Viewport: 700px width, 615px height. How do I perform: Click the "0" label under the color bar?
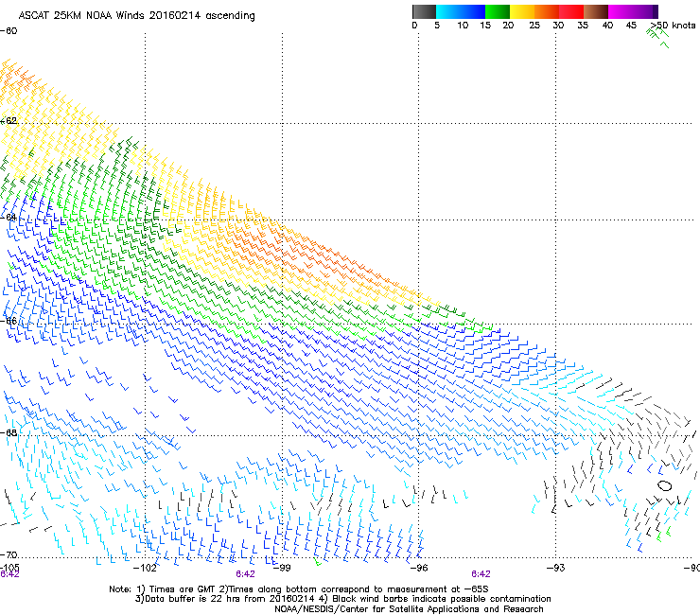tap(414, 26)
